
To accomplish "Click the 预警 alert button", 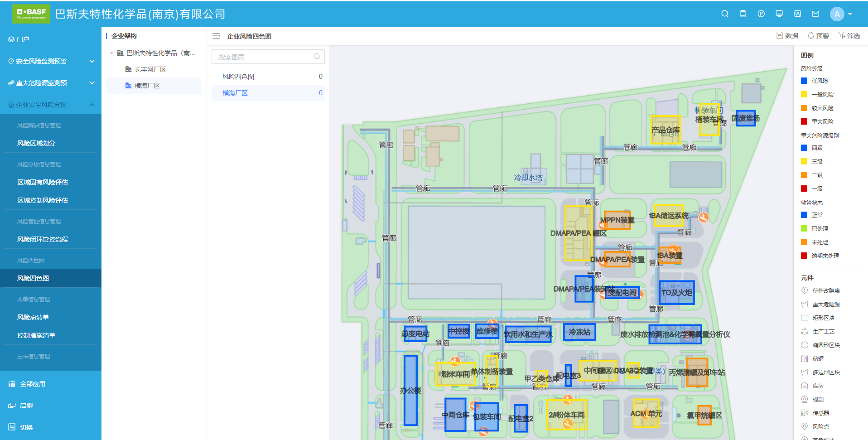I will coord(818,36).
